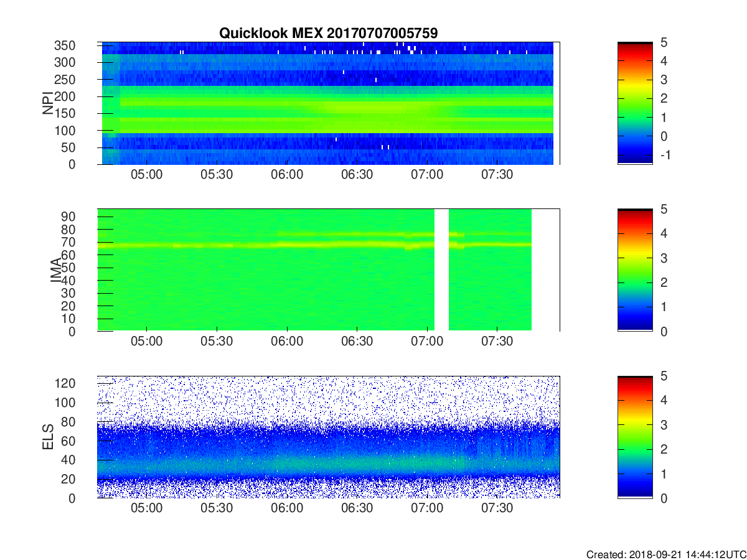
Task: Click "07:30" time label under NPI plot
Action: (497, 175)
